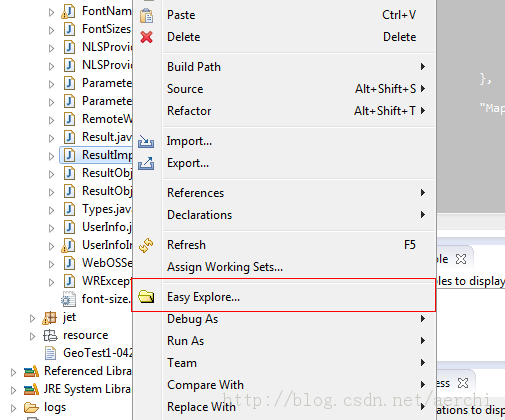Select Easy Explore... menu entry
The width and height of the screenshot is (505, 420).
tap(284, 297)
